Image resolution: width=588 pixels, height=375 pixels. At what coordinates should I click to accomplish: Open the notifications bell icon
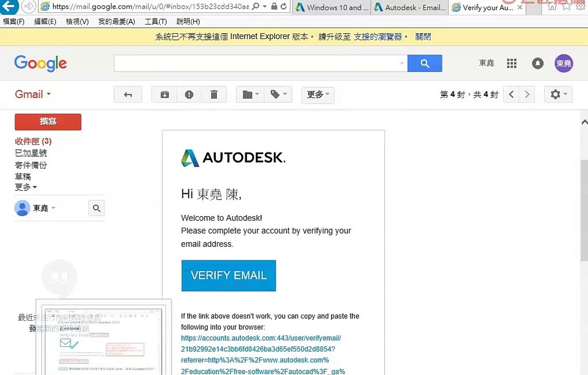tap(537, 64)
